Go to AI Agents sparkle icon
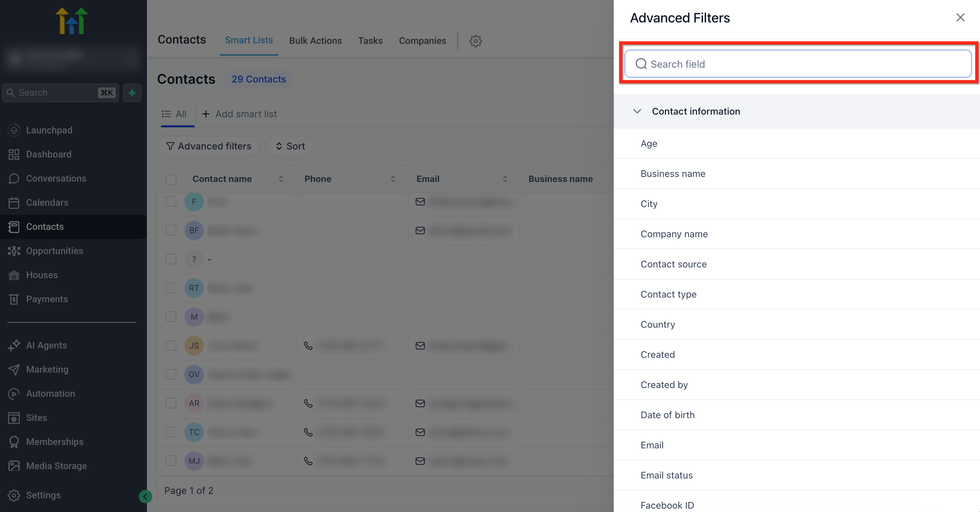Image resolution: width=980 pixels, height=512 pixels. pyautogui.click(x=14, y=345)
